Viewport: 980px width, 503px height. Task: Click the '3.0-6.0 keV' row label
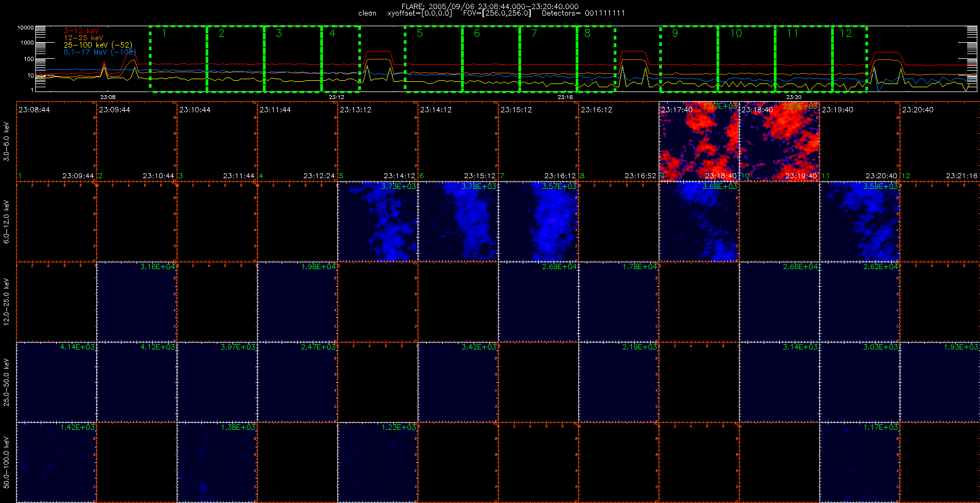click(6, 141)
